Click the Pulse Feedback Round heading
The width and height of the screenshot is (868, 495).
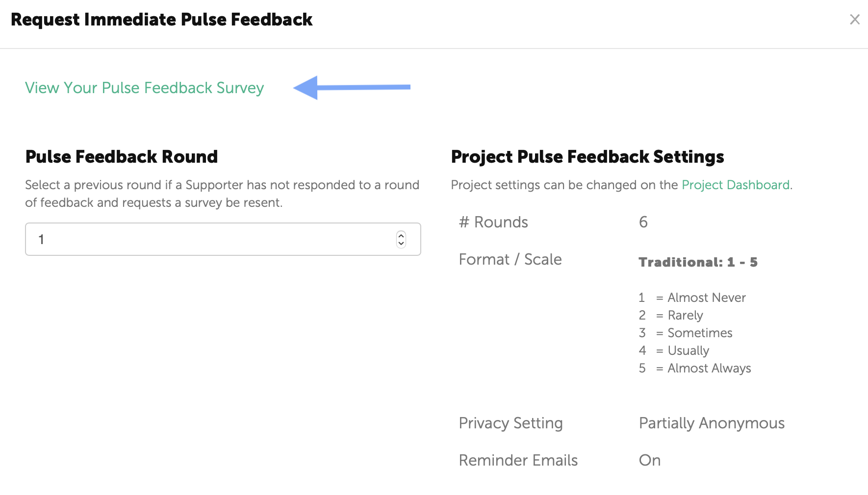click(121, 157)
